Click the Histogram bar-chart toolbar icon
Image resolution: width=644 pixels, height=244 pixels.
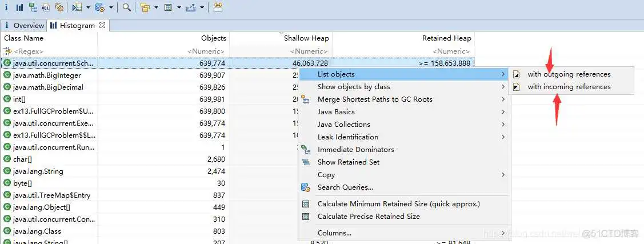pos(19,7)
